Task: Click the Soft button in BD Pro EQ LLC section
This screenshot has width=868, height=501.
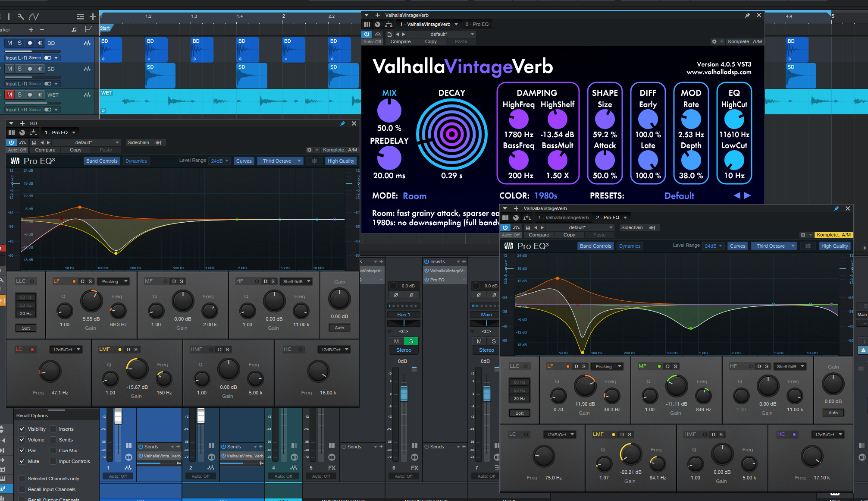Action: (x=26, y=328)
